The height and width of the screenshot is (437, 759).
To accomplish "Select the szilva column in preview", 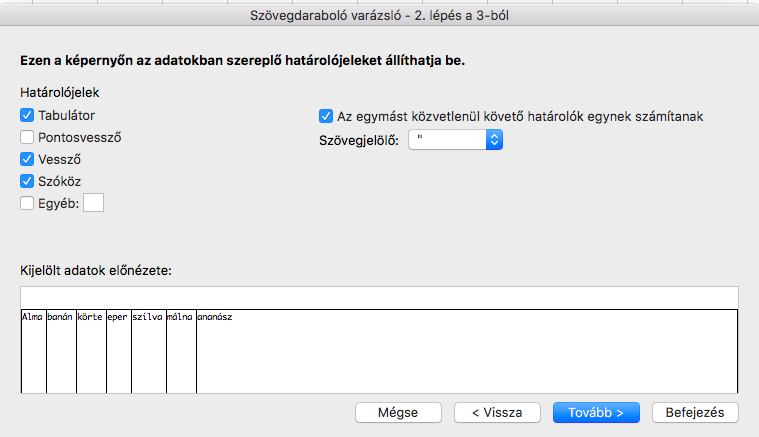I will 149,351.
